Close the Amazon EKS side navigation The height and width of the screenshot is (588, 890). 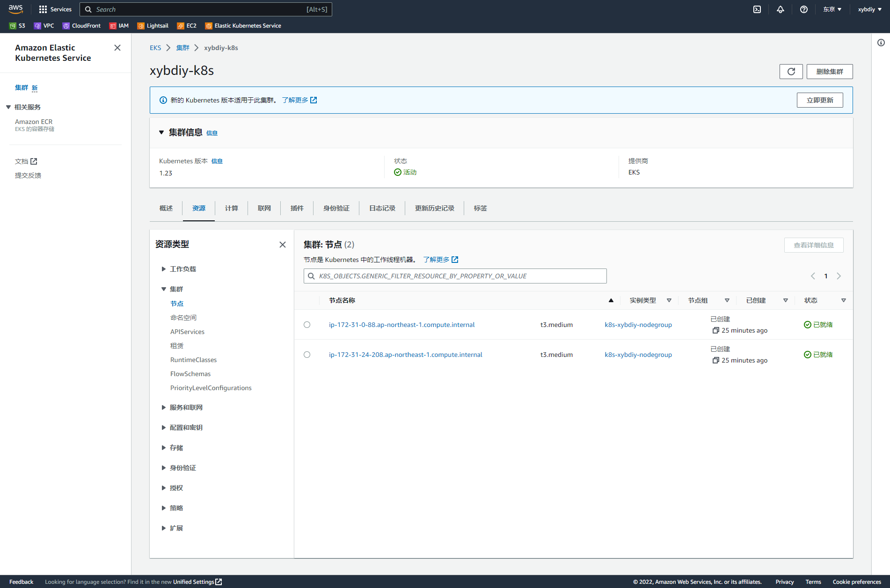tap(117, 48)
